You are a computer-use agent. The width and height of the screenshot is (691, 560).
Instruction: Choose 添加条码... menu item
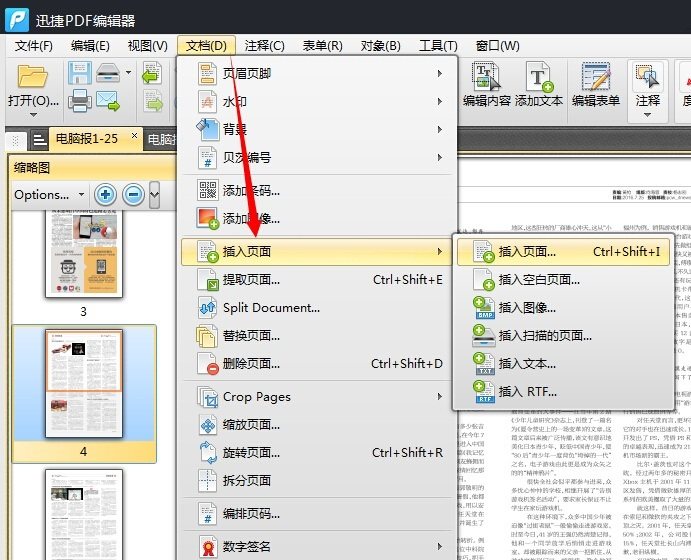point(317,190)
